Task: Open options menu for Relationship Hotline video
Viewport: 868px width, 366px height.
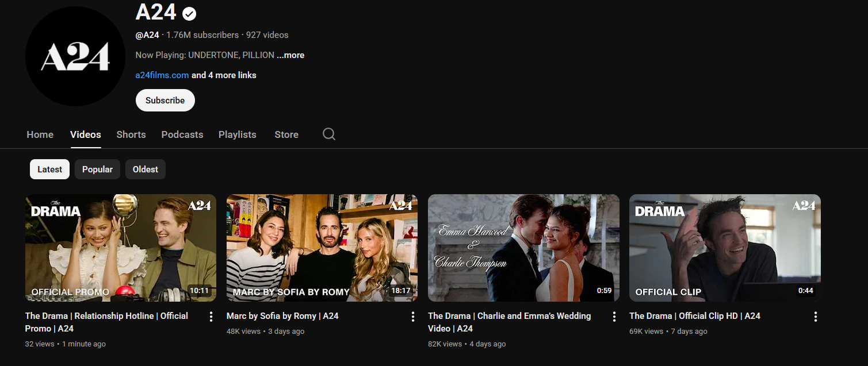Action: [211, 317]
